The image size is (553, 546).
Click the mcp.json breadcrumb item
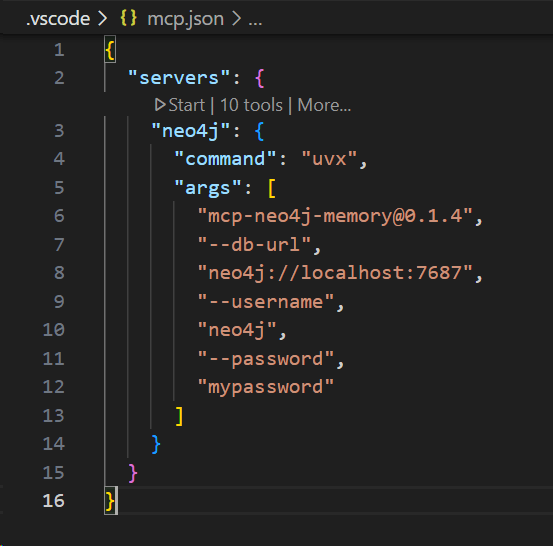tap(186, 18)
